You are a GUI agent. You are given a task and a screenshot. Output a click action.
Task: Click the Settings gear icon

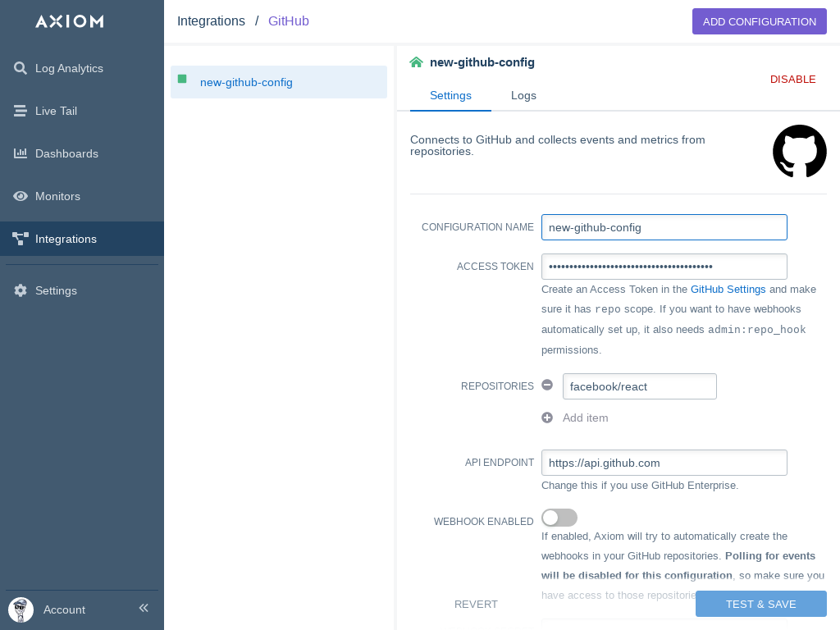[21, 290]
